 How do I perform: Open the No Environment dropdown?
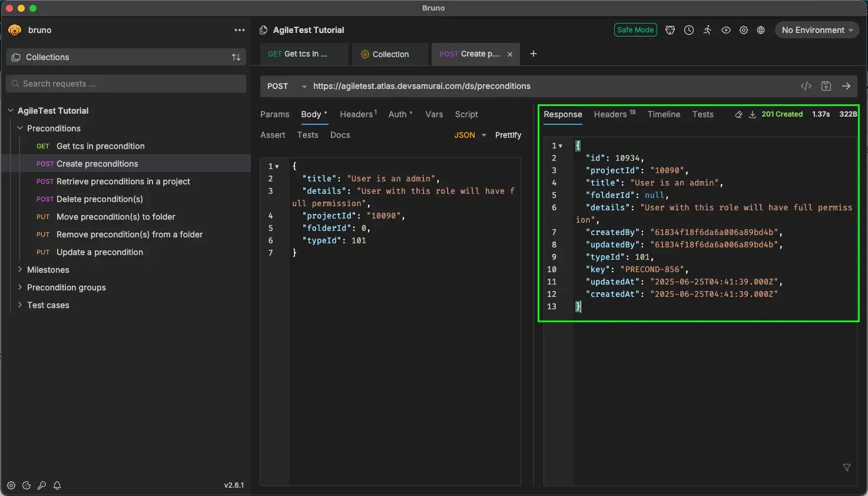817,30
